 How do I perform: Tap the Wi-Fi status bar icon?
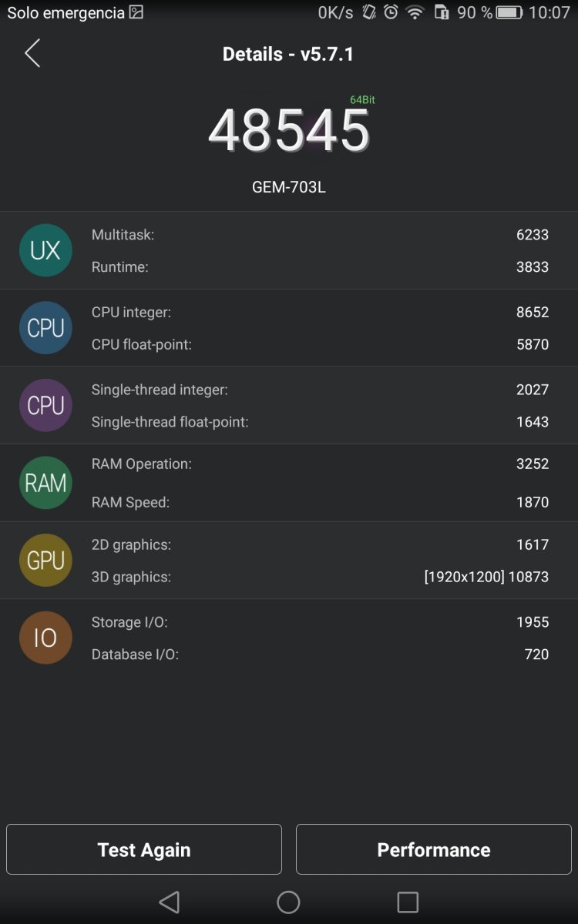[x=415, y=12]
